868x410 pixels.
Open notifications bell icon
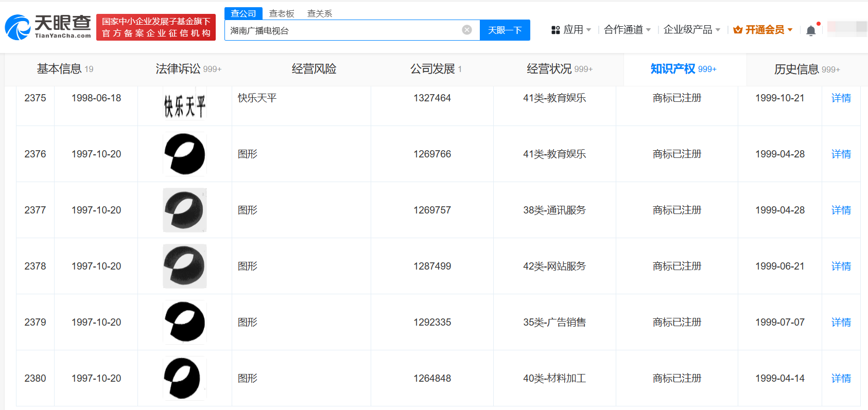point(811,30)
